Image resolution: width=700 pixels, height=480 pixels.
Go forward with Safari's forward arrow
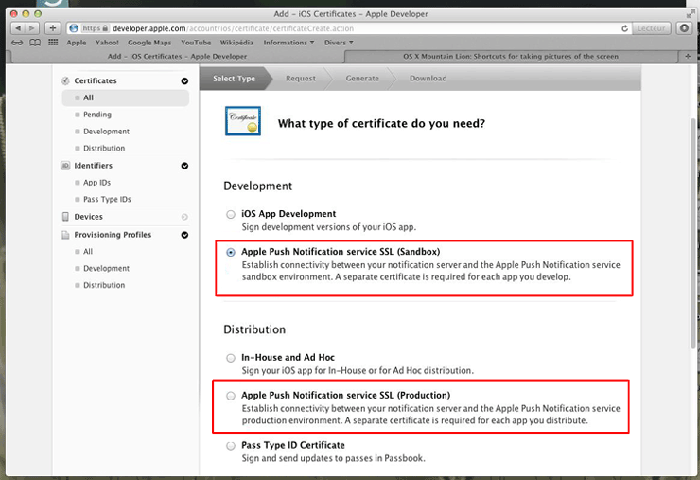(x=32, y=28)
